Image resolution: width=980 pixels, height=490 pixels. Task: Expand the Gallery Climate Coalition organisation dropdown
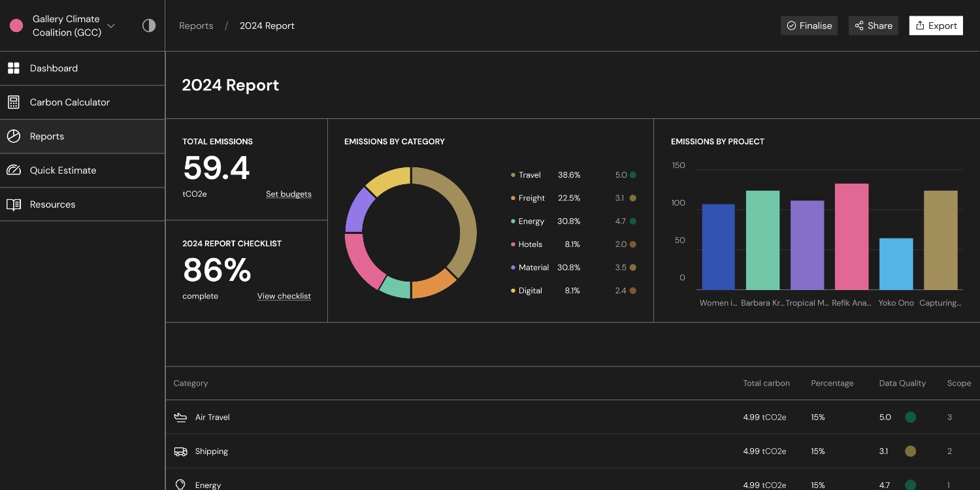point(111,25)
